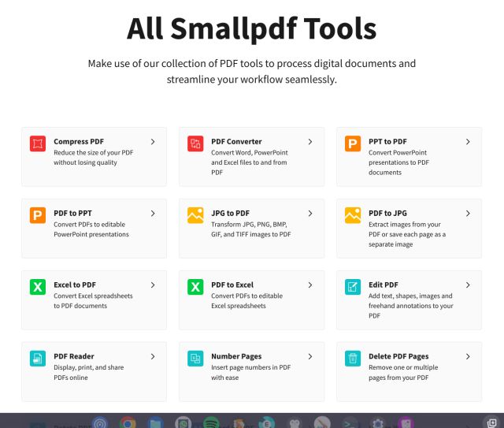Click the orange PPT to PDF icon
This screenshot has width=504, height=428.
coord(353,143)
